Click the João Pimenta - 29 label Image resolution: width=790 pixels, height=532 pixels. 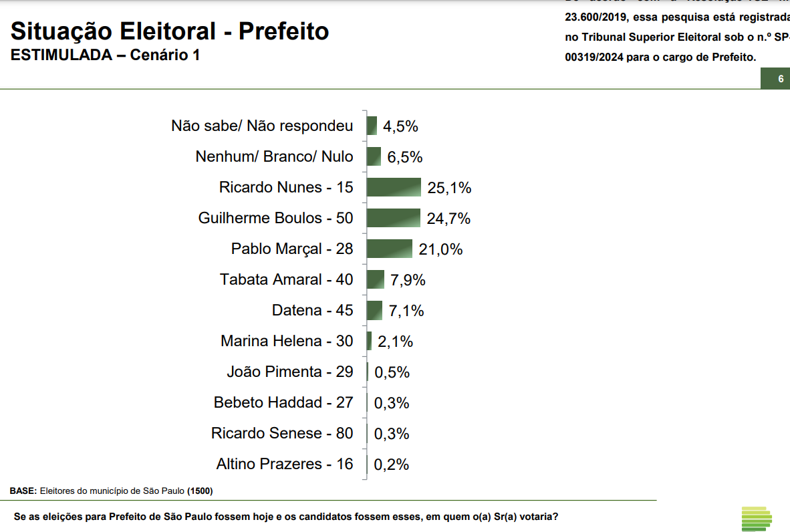tap(289, 372)
